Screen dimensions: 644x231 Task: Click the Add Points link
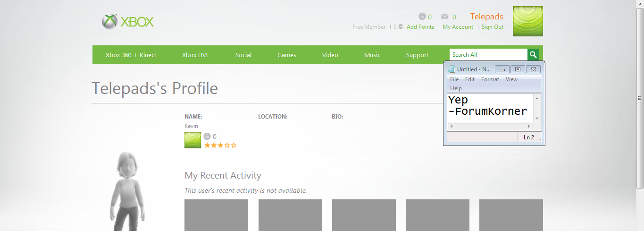pyautogui.click(x=420, y=27)
